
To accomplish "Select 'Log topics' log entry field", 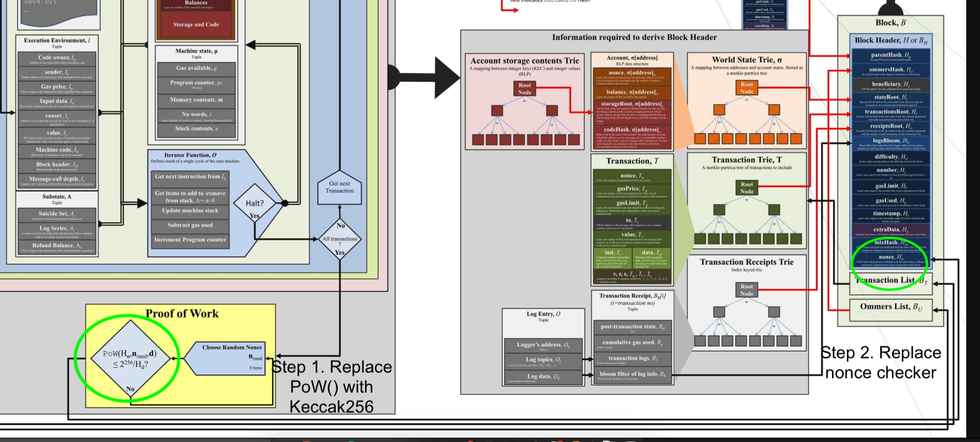I will pyautogui.click(x=543, y=361).
